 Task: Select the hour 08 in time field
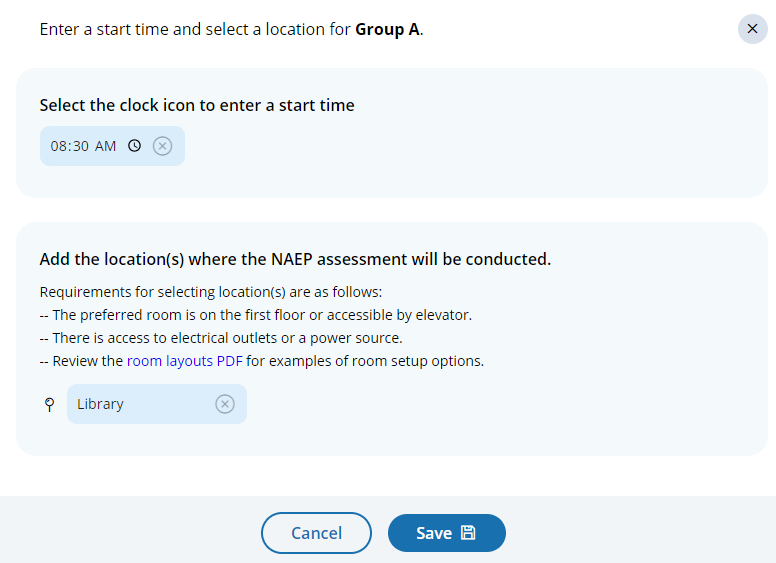(59, 146)
